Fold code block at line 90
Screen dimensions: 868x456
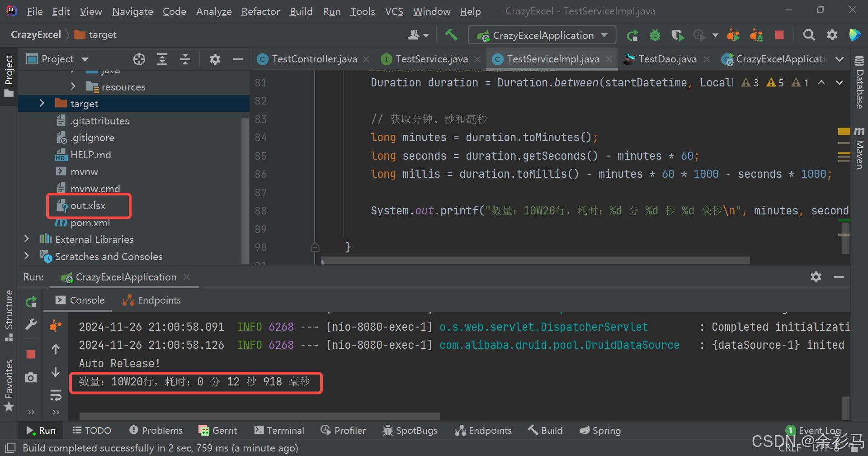[x=315, y=247]
